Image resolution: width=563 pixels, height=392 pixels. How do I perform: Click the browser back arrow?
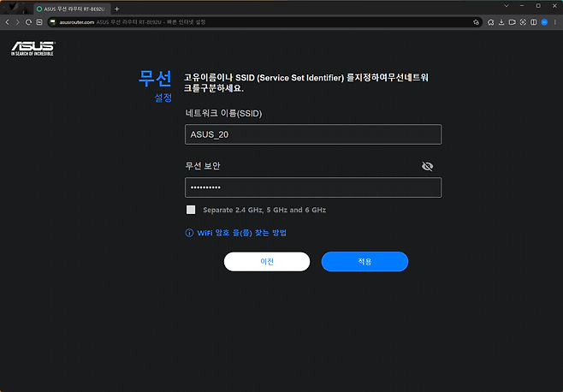click(x=7, y=21)
